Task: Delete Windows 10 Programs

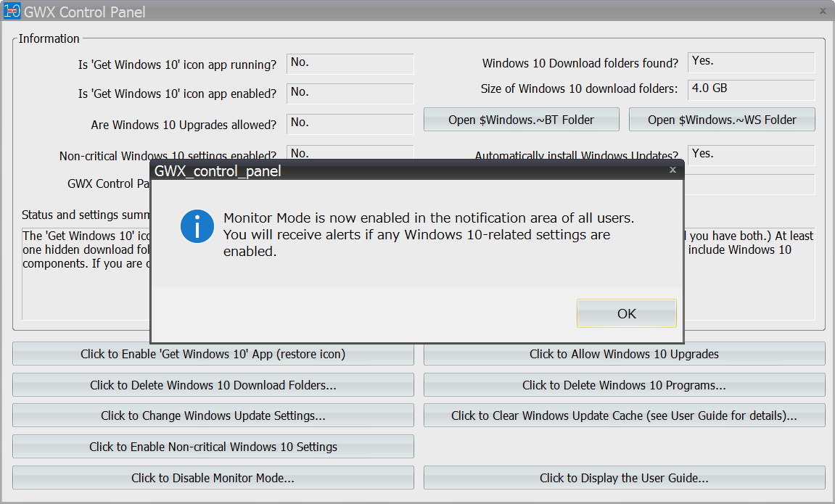Action: (623, 384)
